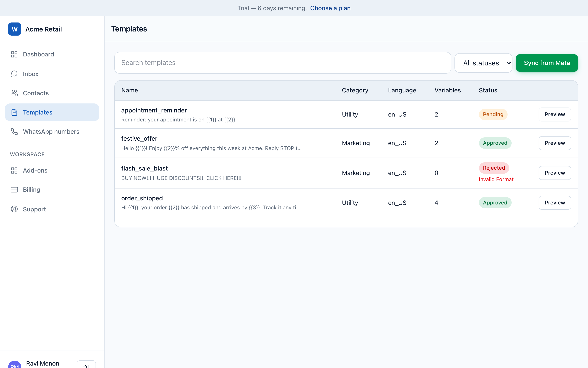
Task: Click the Templates page heading
Action: tap(129, 29)
